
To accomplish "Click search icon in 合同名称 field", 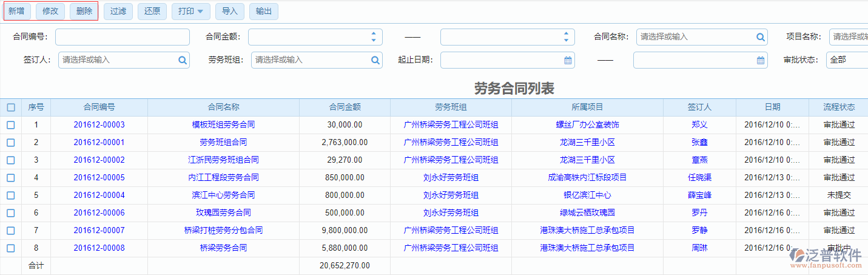I will coord(761,37).
